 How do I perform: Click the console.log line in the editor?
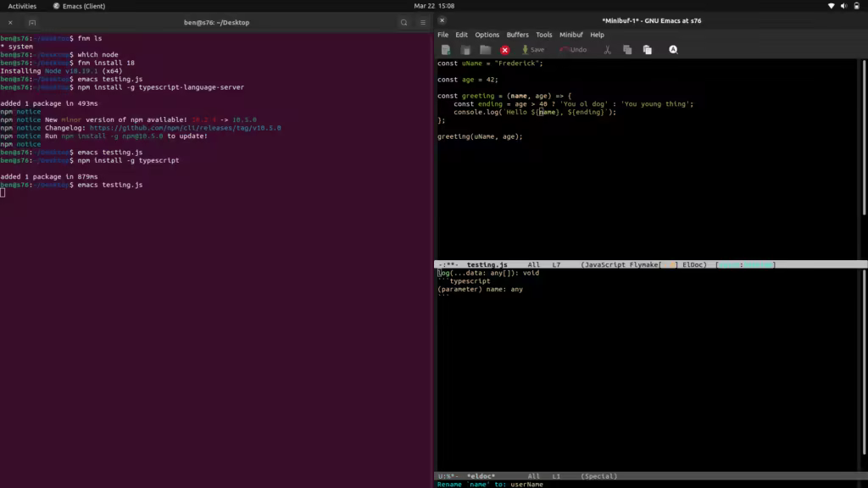point(535,113)
